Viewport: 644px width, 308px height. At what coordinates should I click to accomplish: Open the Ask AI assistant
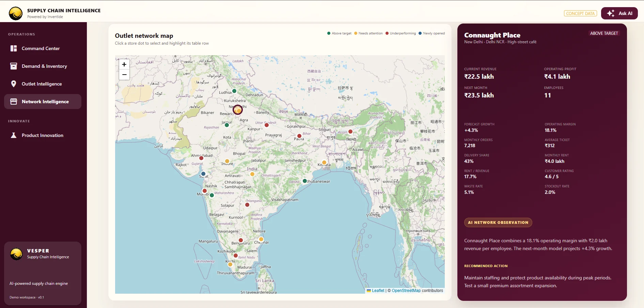point(619,13)
